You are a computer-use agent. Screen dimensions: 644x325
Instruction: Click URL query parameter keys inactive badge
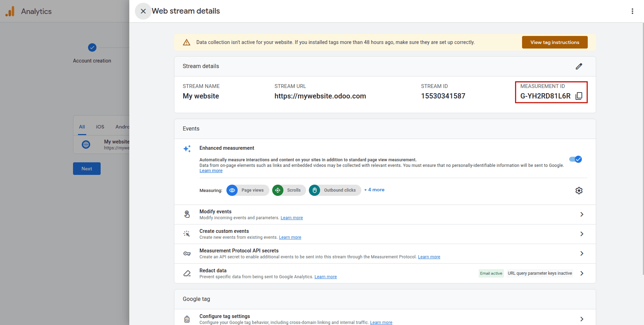[540, 273]
